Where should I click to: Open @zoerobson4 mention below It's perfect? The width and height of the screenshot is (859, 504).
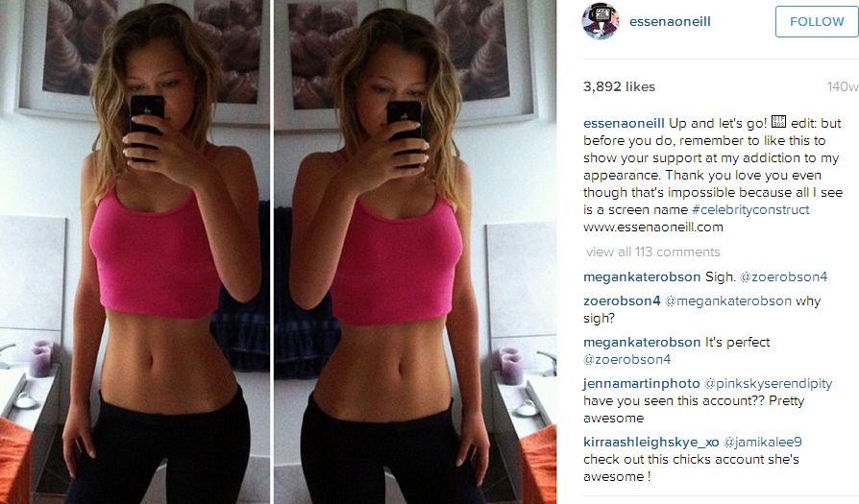tap(627, 360)
